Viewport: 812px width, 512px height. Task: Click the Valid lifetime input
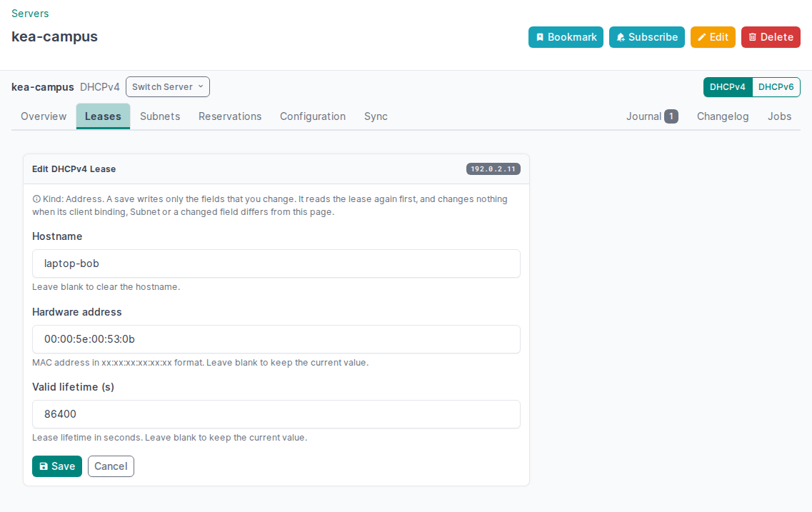click(x=276, y=414)
